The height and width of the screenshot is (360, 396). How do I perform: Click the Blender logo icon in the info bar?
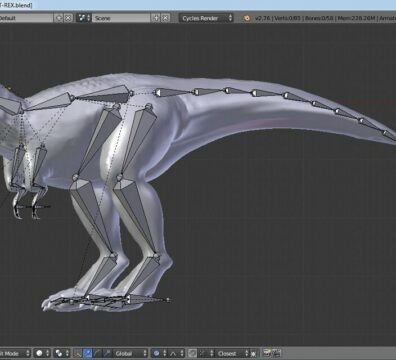[x=247, y=18]
